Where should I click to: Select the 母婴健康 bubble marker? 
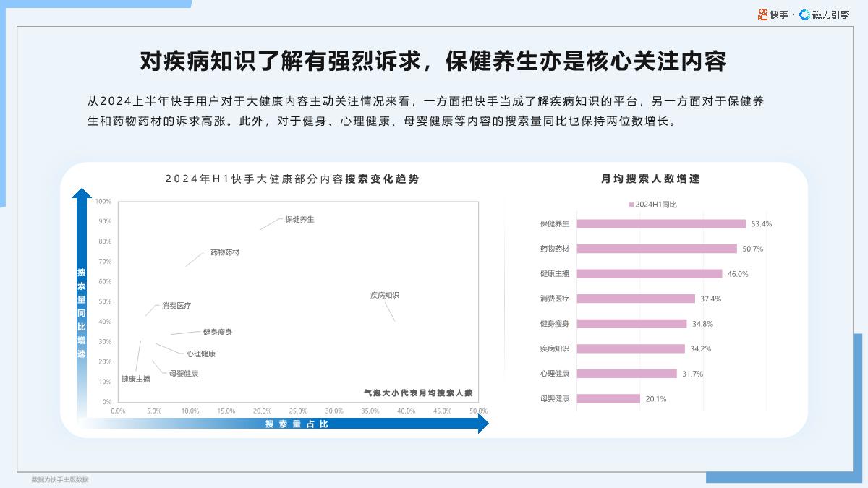pos(152,361)
